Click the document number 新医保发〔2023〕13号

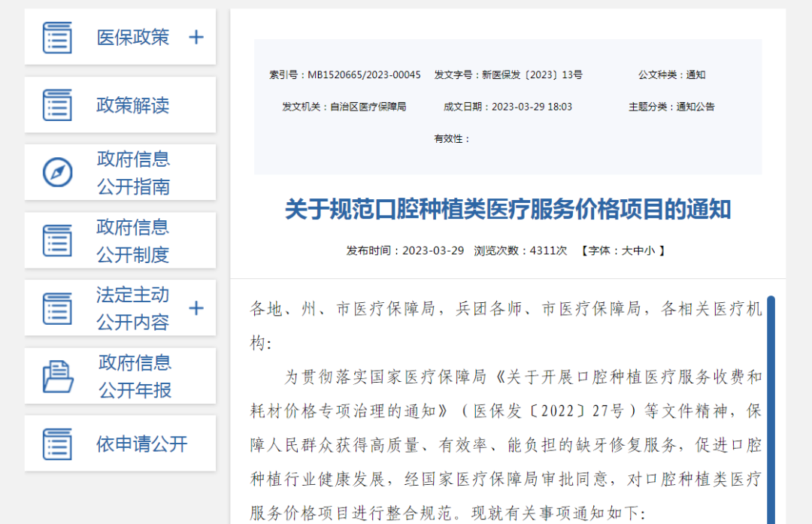click(532, 75)
